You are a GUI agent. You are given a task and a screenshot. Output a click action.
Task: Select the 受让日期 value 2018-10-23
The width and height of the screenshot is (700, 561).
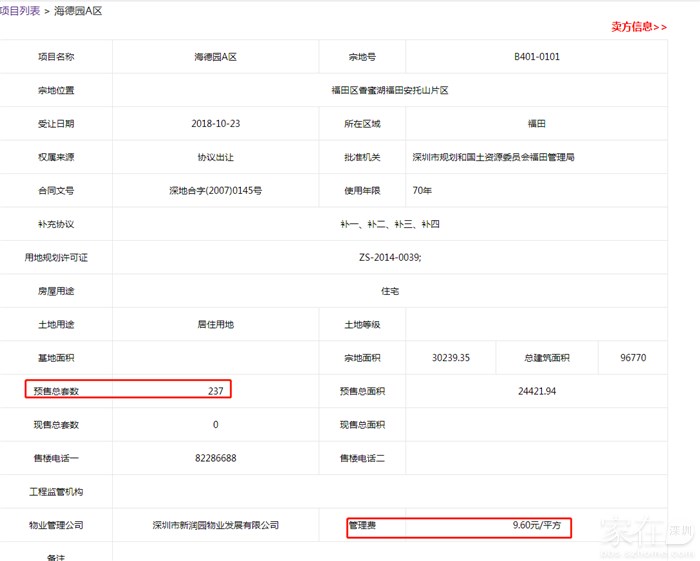coord(215,124)
